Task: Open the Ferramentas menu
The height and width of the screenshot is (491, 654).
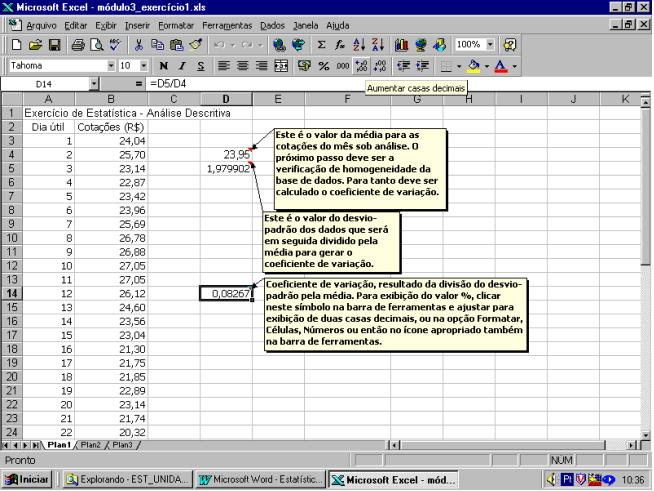Action: click(227, 24)
